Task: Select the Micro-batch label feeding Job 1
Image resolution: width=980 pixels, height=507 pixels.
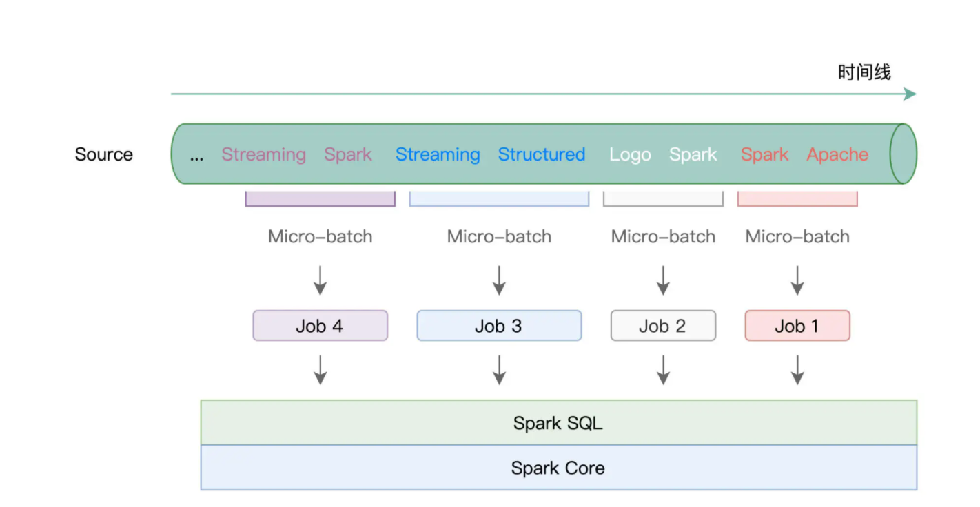Action: 797,237
